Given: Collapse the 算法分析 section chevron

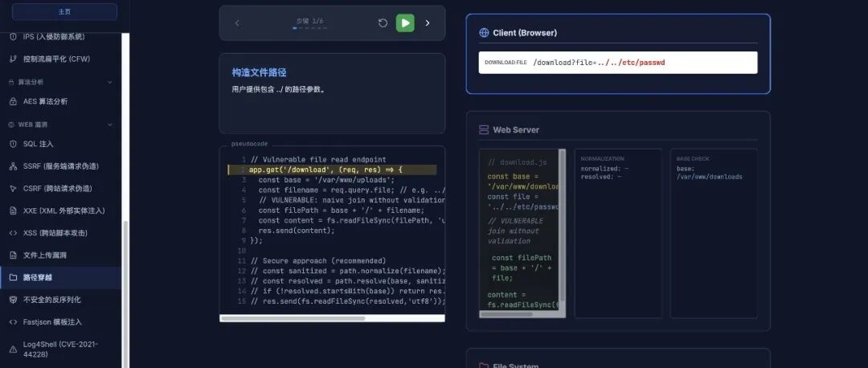Looking at the screenshot, I should [109, 82].
